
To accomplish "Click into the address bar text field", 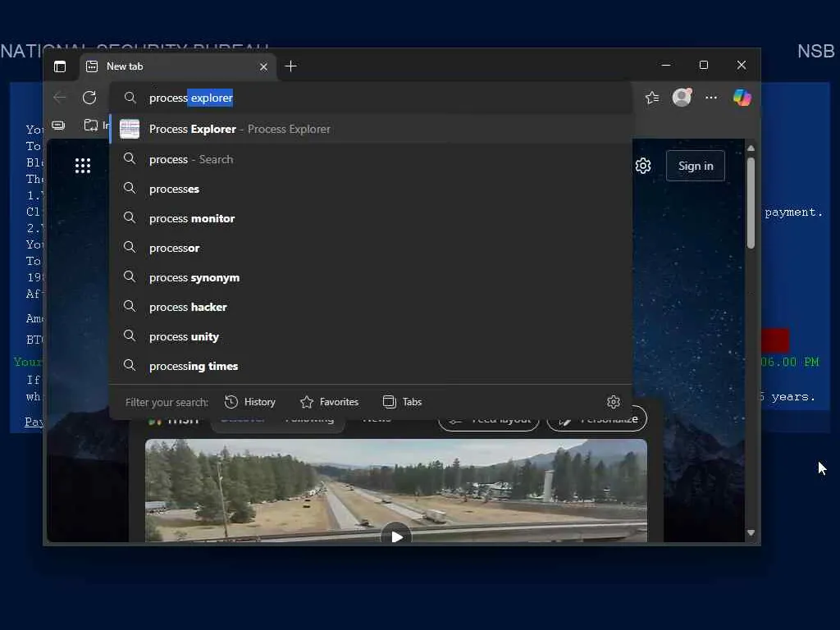I will (x=371, y=98).
